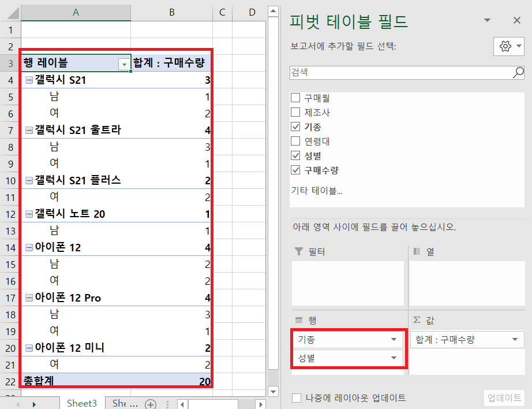Image resolution: width=532 pixels, height=409 pixels.
Task: Close the pivot table fields pane
Action: (517, 20)
